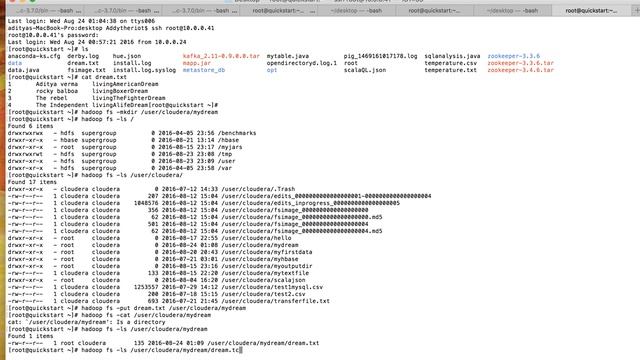
Task: Select the 'Is a directory' error message
Action: 141,322
